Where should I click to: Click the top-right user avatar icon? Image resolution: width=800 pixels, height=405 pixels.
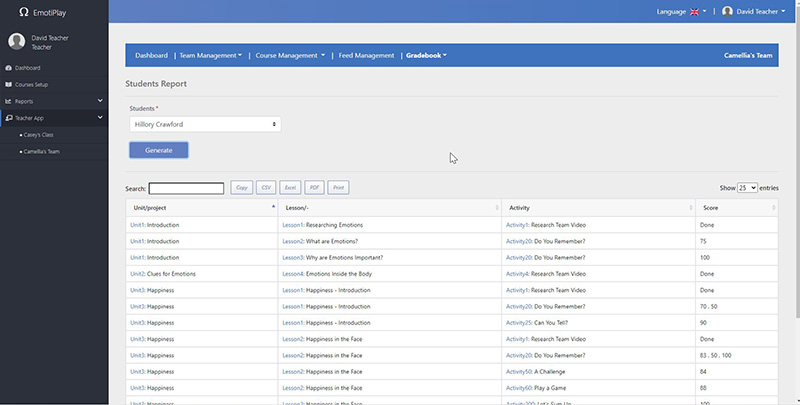[728, 11]
